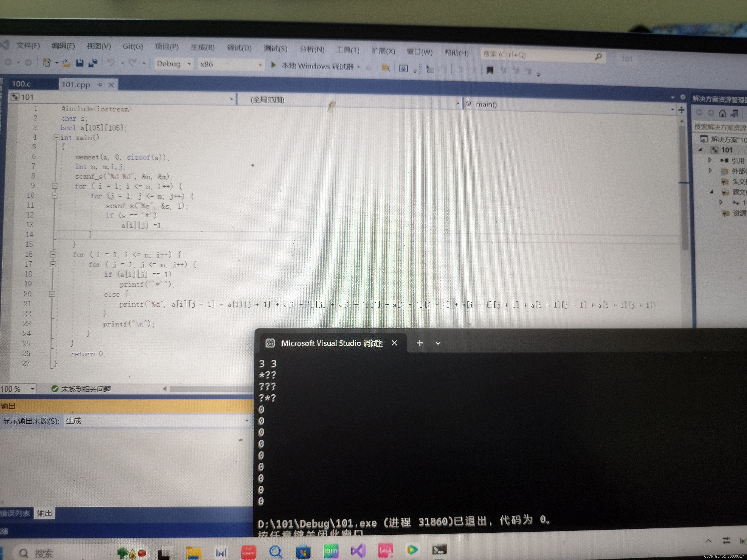Open Visual Studio from the taskbar

(358, 551)
